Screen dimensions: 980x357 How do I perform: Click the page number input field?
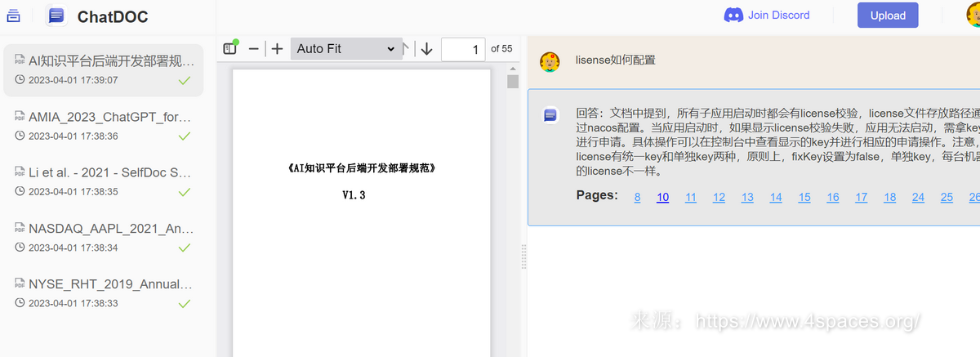click(462, 49)
